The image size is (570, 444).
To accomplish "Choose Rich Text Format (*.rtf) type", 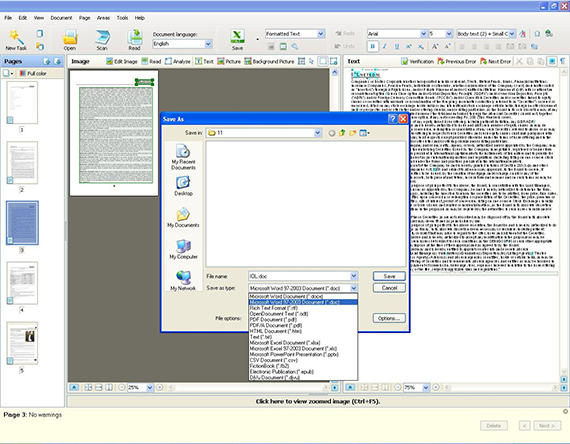I will 303,308.
